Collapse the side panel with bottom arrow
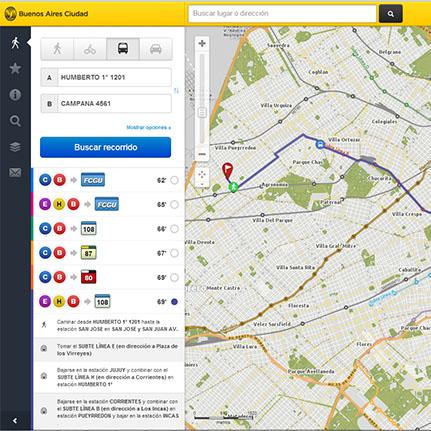431x431 pixels. click(x=15, y=421)
